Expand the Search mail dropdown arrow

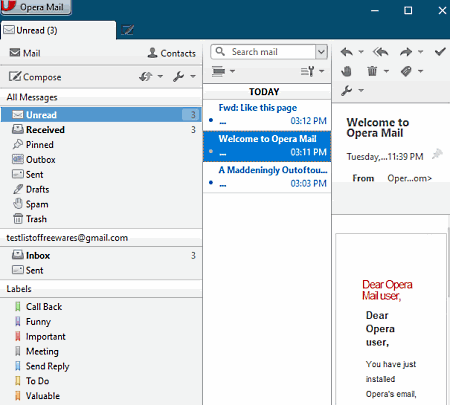(x=321, y=52)
